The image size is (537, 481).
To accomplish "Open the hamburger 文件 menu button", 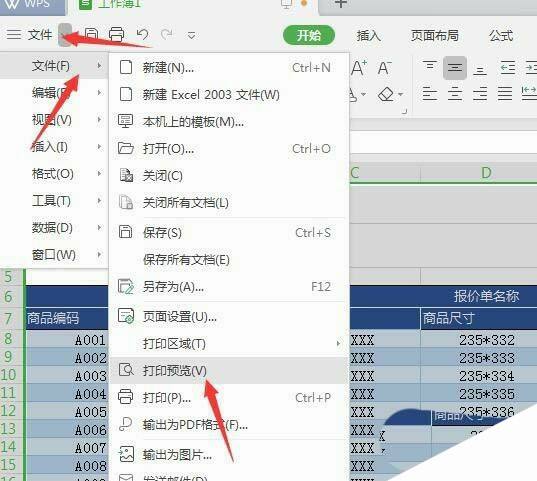I will (x=29, y=35).
